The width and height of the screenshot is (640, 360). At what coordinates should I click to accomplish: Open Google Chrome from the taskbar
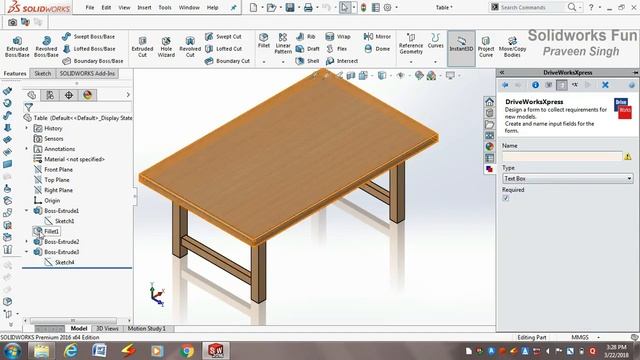pos(187,351)
